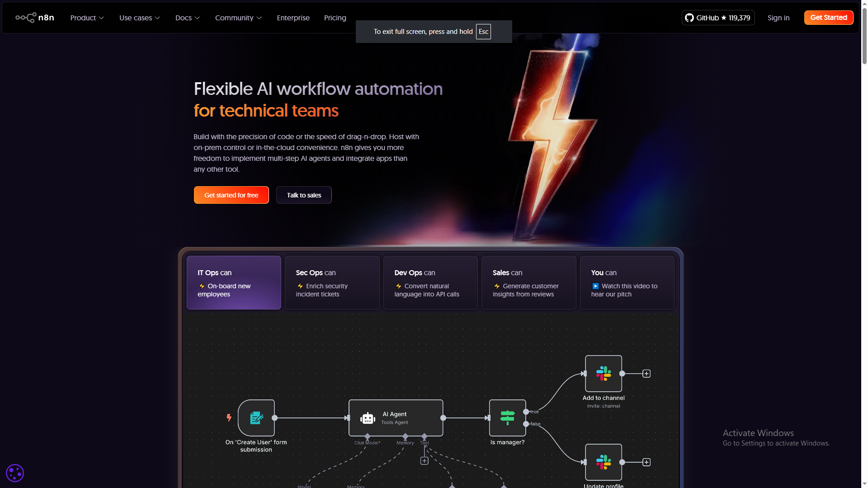Select the AI Agent robot node icon

368,418
